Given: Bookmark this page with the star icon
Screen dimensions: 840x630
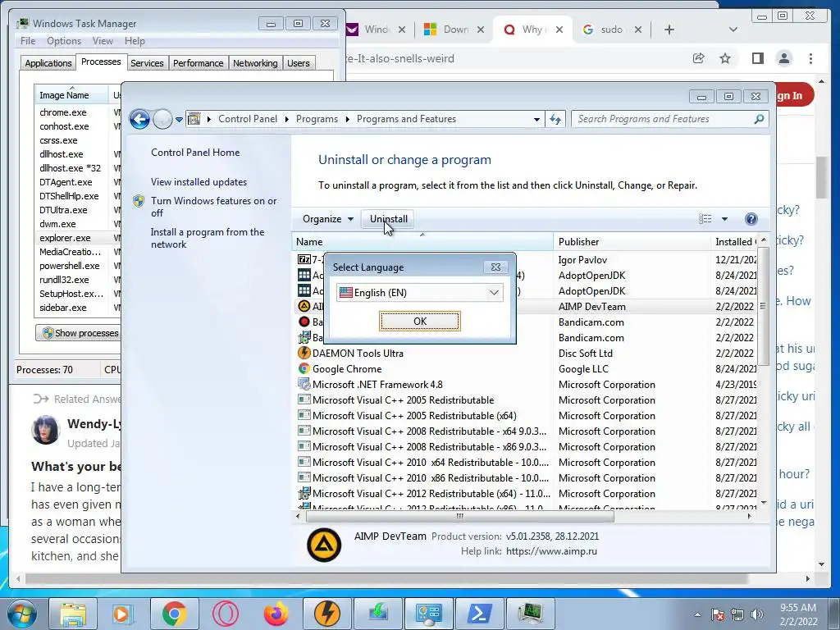Looking at the screenshot, I should [725, 58].
